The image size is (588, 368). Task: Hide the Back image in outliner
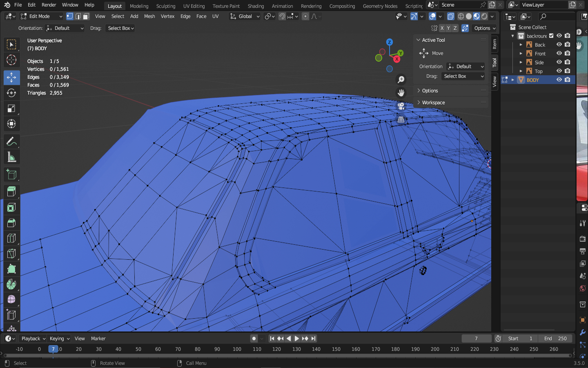click(559, 45)
